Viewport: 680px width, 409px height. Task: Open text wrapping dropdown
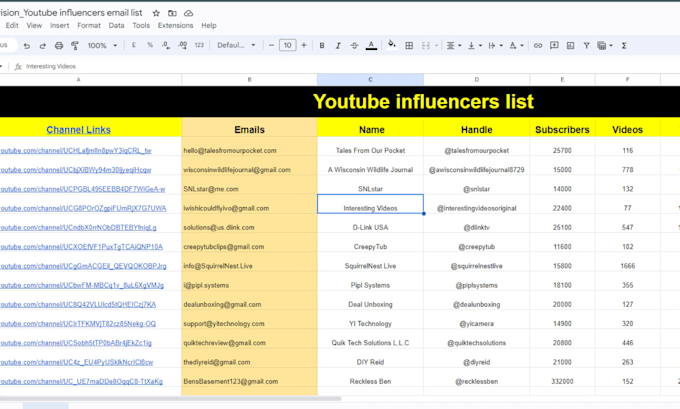click(x=495, y=46)
